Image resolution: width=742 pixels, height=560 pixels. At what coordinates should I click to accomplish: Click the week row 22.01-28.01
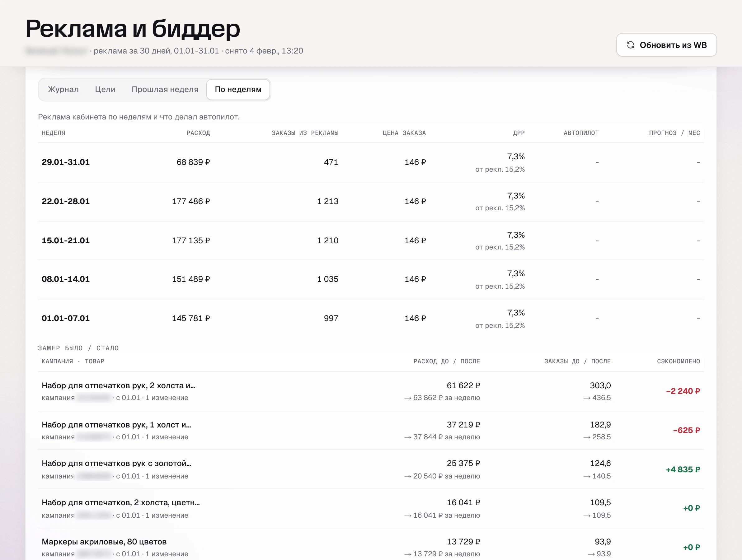pos(371,202)
